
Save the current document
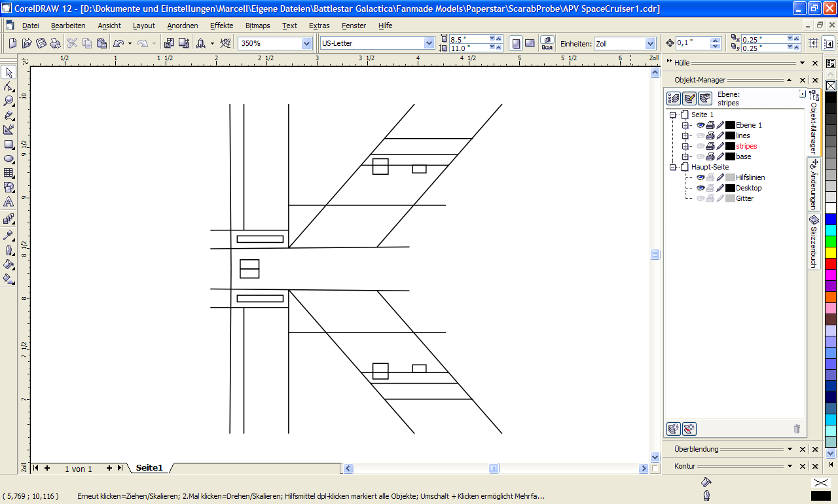click(41, 43)
